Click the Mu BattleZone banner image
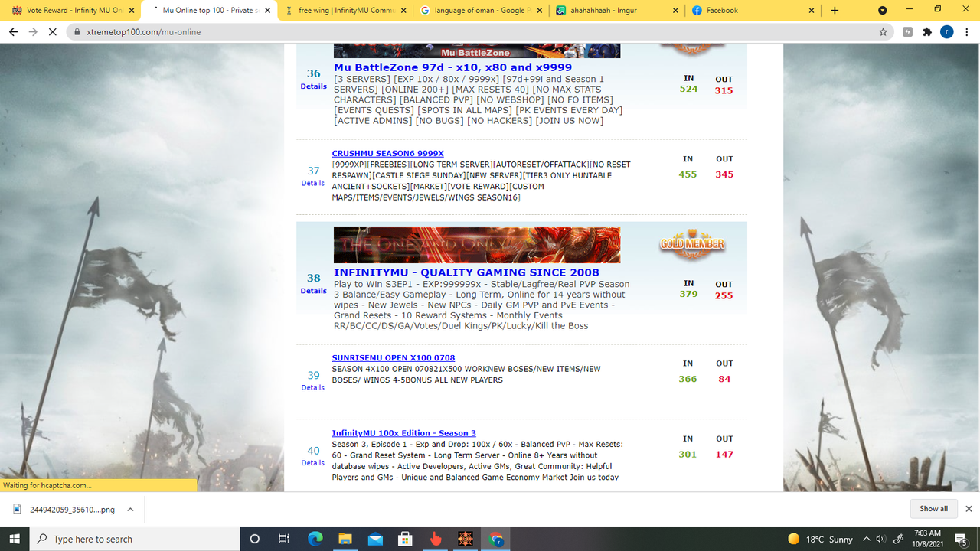 pyautogui.click(x=477, y=51)
